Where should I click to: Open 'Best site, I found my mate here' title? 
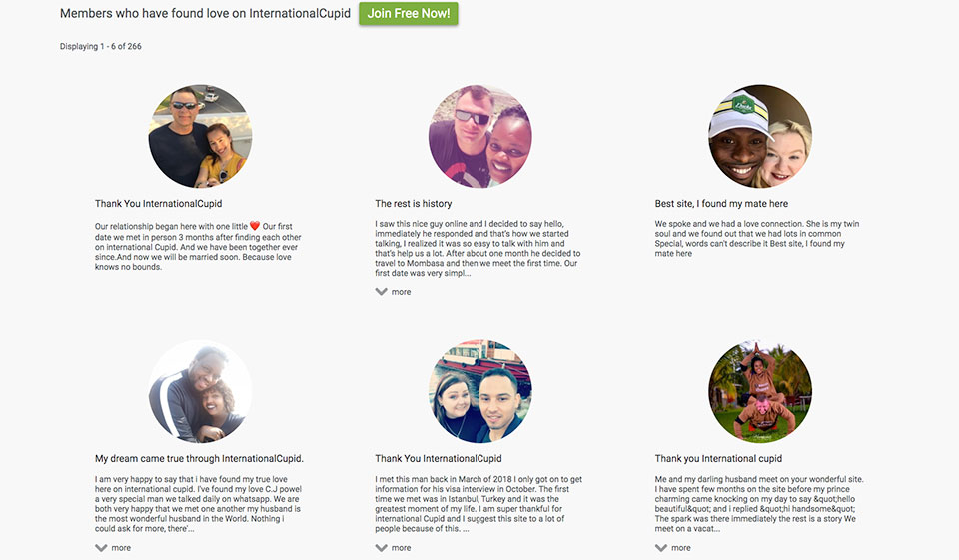[721, 204]
